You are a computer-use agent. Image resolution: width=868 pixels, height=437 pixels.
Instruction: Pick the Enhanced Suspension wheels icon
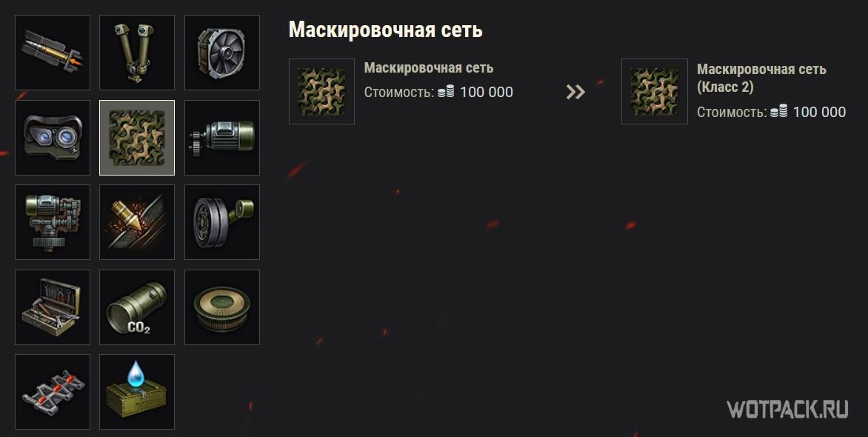[x=222, y=222]
